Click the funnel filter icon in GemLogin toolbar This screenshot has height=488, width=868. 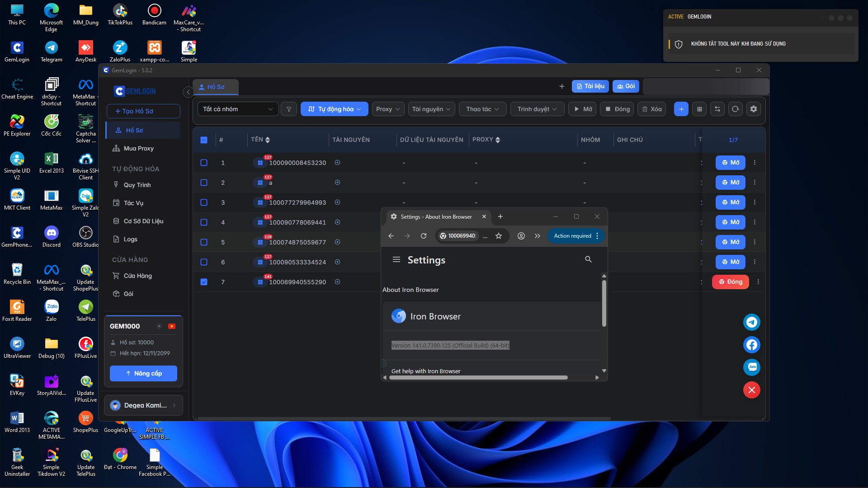(x=289, y=109)
